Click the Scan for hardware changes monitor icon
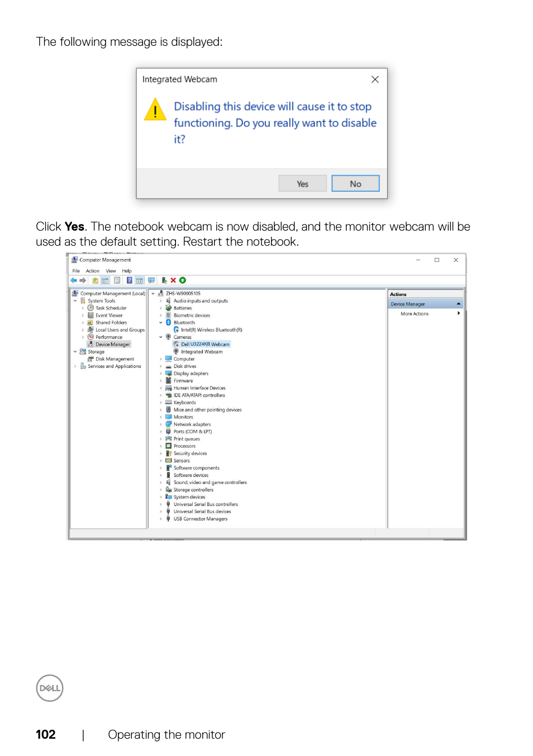 click(x=151, y=280)
